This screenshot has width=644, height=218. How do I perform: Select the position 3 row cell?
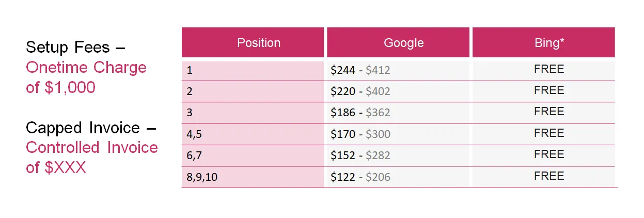[253, 113]
